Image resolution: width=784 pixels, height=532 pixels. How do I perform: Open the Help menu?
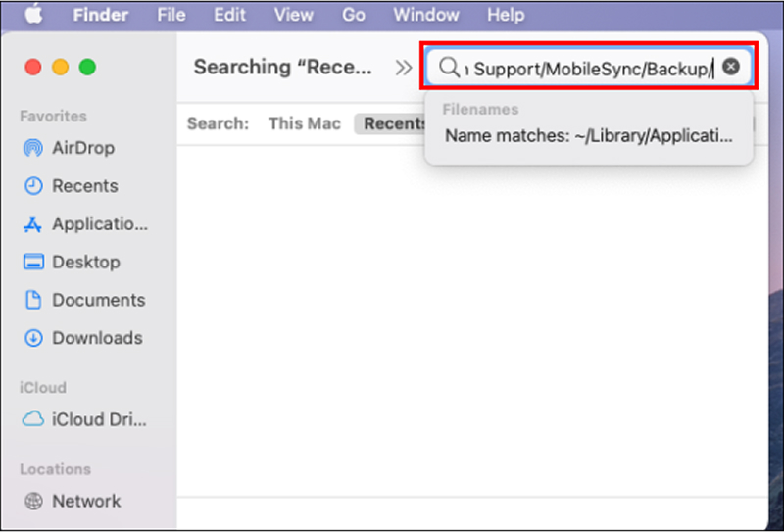[506, 15]
